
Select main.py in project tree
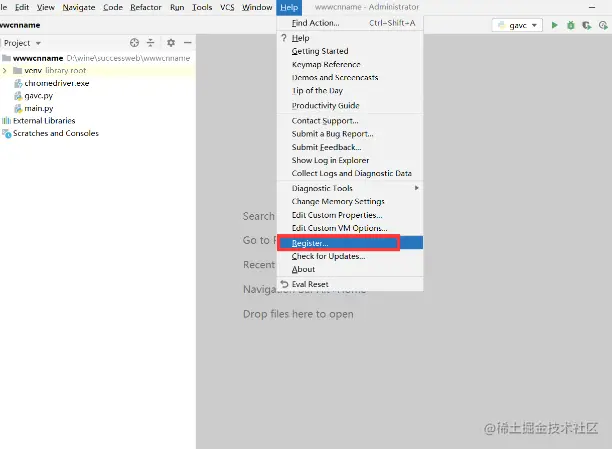point(34,108)
